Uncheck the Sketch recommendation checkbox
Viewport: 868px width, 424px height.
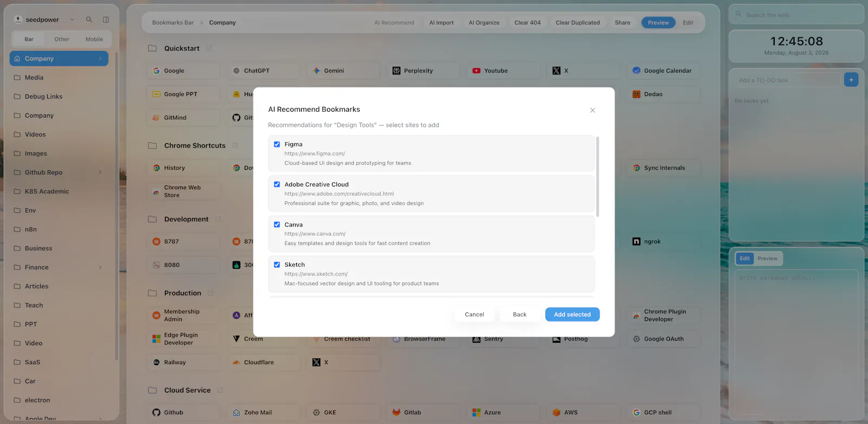pyautogui.click(x=277, y=265)
